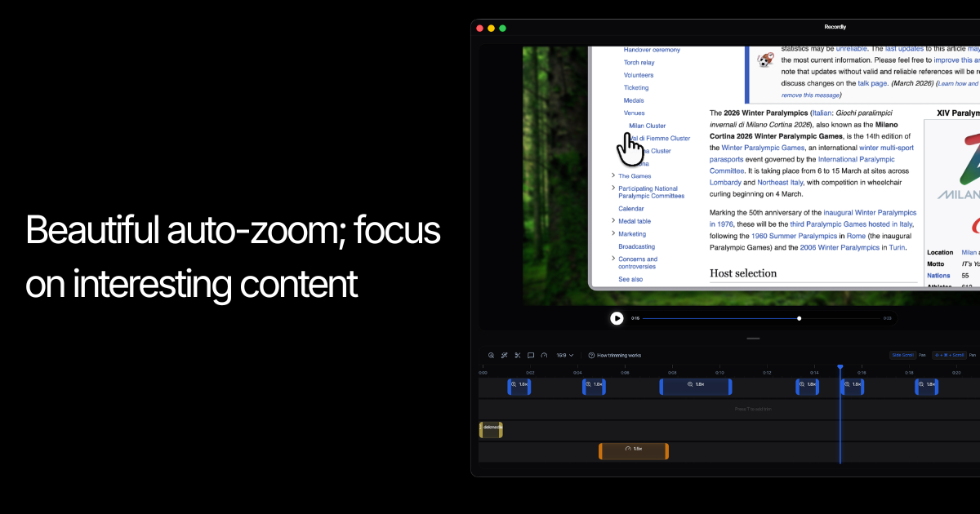
Task: Follow the talk page link
Action: coord(872,83)
